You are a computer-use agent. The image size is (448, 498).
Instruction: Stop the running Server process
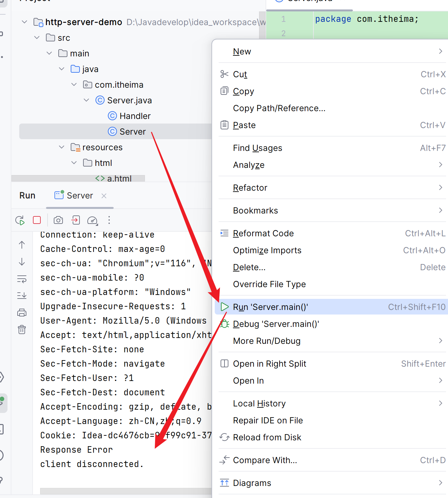point(37,220)
